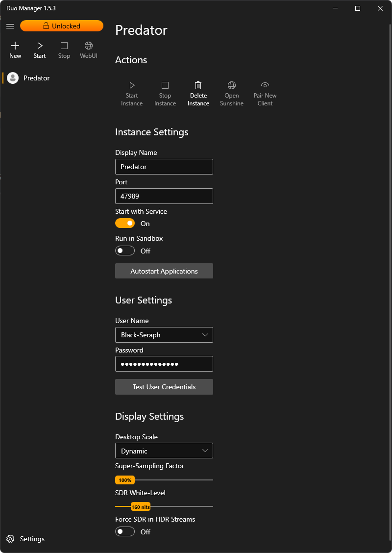Open Settings at the sidebar bottom
Viewport: 392px width, 553px height.
click(26, 539)
